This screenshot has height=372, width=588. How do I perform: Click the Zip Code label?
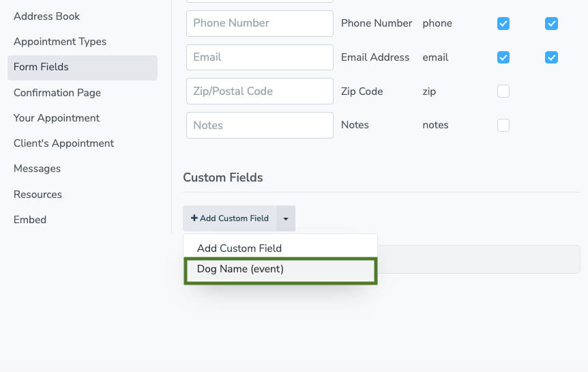(x=362, y=91)
